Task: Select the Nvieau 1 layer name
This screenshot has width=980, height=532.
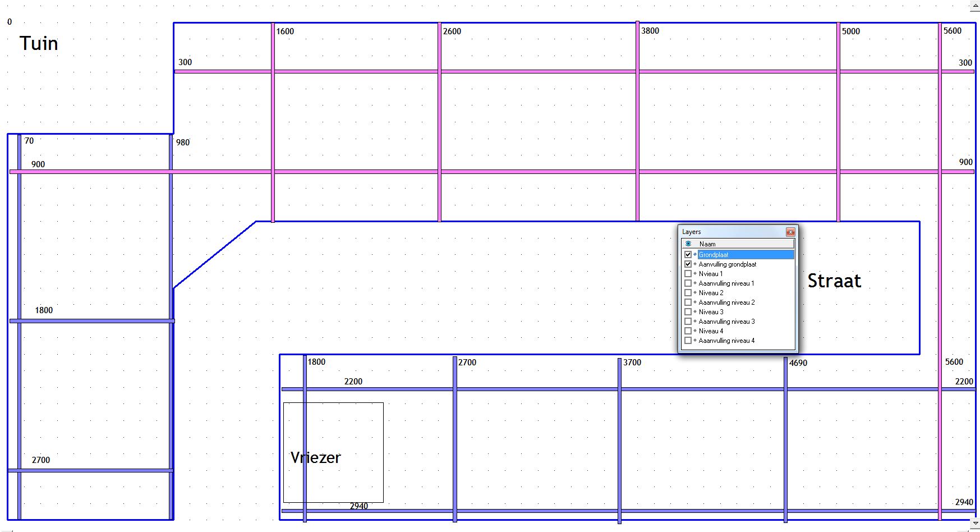Action: [710, 274]
